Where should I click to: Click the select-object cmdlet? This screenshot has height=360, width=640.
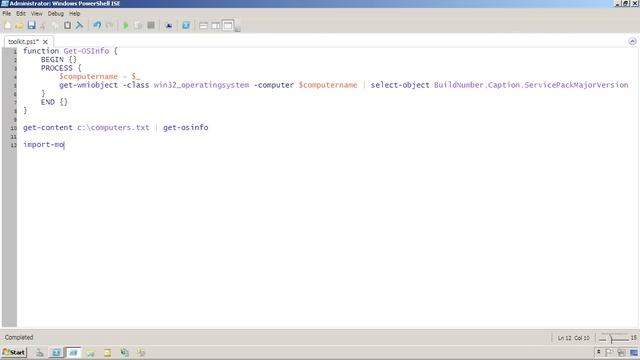[x=400, y=85]
